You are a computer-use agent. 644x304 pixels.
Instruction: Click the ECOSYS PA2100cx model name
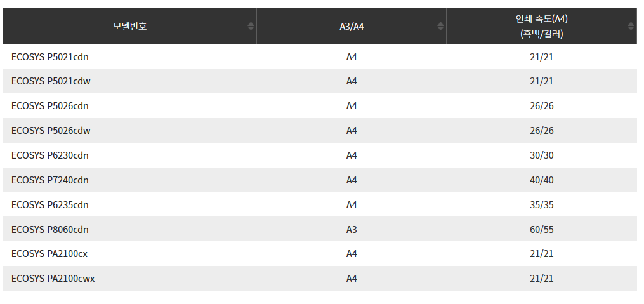tap(49, 254)
